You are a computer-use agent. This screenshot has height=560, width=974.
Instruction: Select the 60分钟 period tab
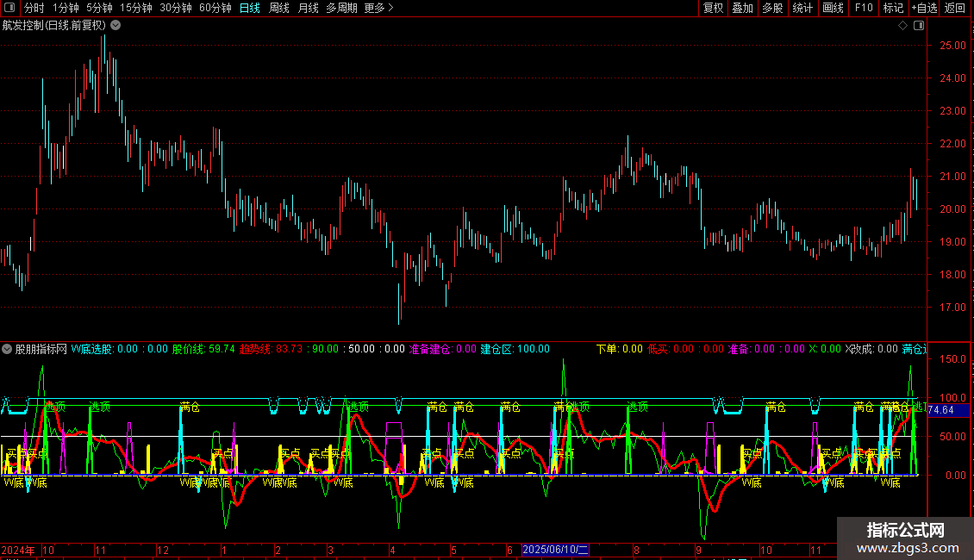(215, 8)
